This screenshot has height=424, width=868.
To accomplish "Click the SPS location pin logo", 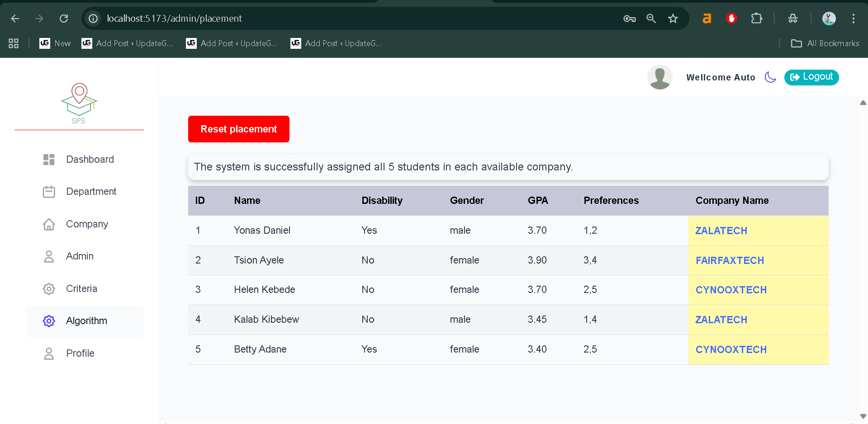I will [79, 100].
